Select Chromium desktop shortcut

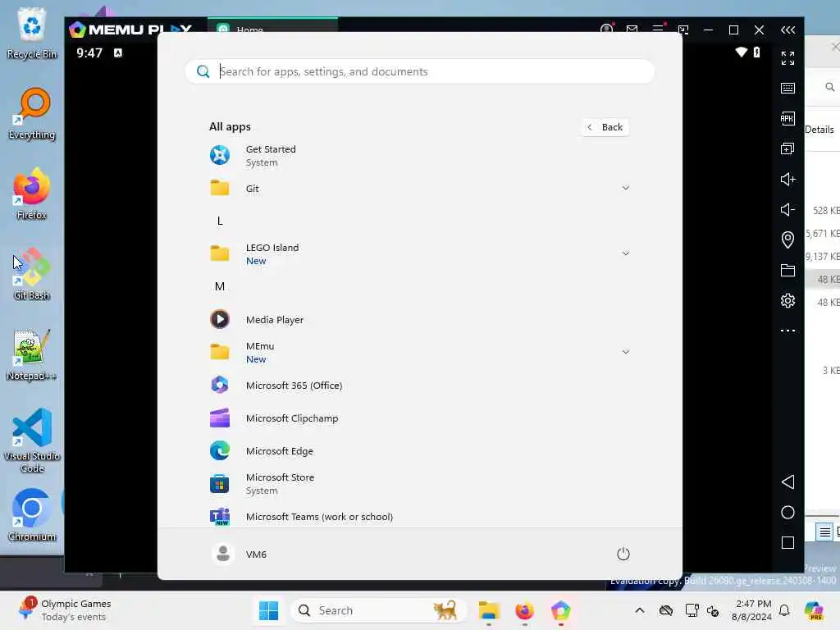[x=32, y=515]
